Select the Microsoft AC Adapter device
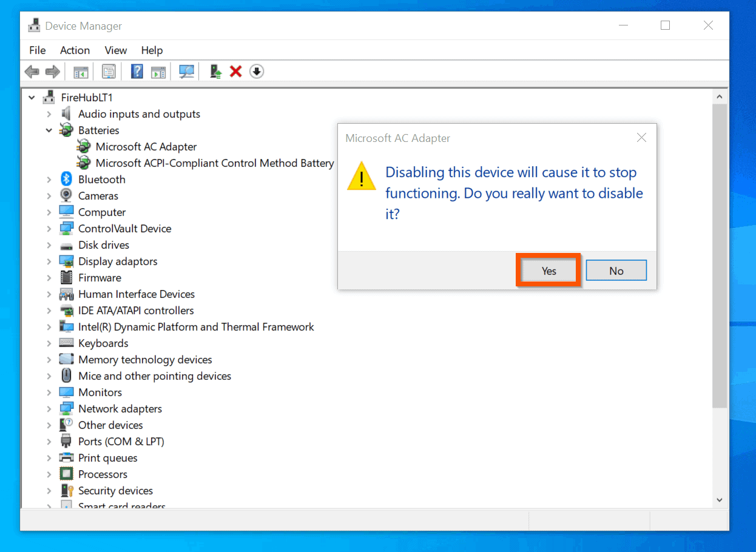 pos(146,146)
